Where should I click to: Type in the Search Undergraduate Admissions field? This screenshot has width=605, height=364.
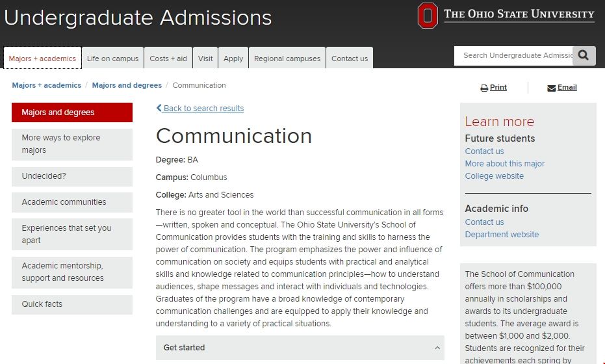click(x=517, y=56)
